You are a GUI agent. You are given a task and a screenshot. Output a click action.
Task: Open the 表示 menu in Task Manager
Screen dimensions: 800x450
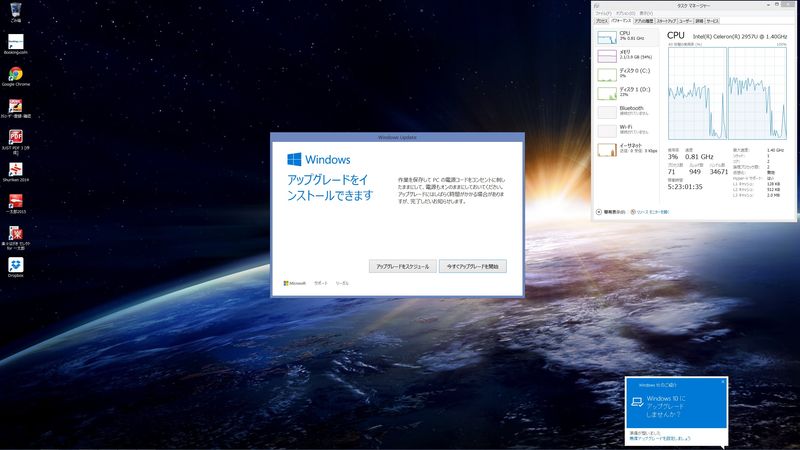[646, 13]
